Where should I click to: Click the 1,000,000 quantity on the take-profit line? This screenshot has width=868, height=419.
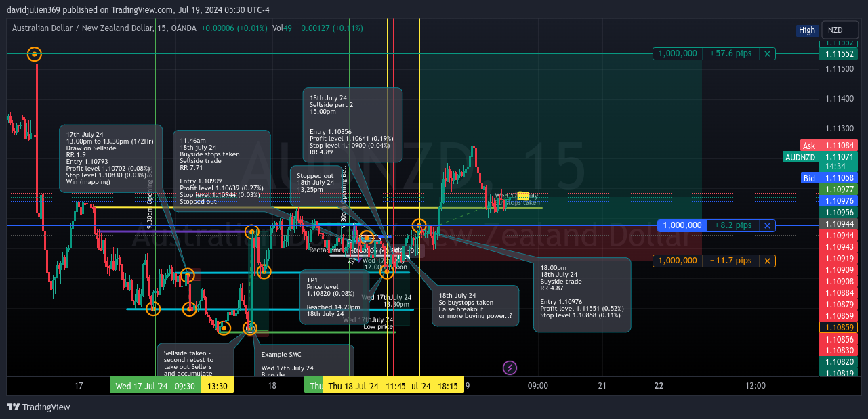(678, 53)
